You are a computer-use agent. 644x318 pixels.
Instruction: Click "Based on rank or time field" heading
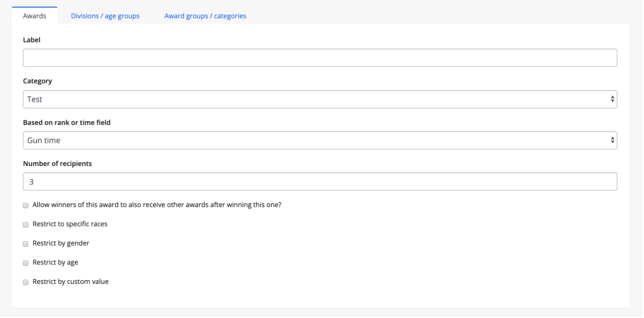pyautogui.click(x=66, y=122)
